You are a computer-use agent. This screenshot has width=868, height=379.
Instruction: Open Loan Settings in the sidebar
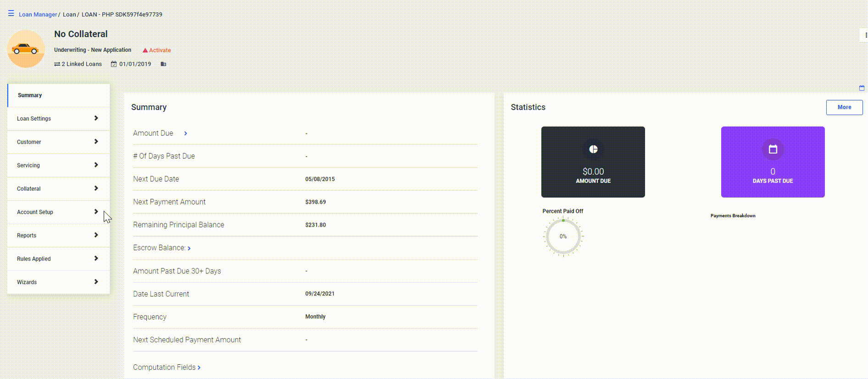pyautogui.click(x=59, y=118)
